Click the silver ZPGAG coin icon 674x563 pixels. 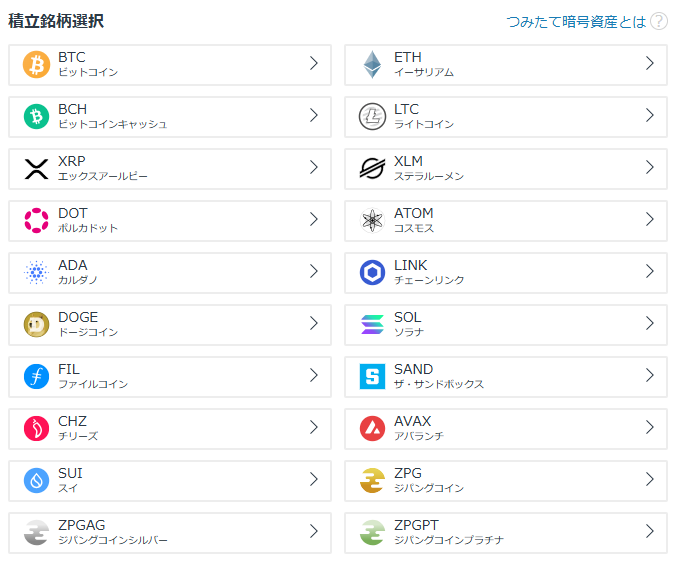click(37, 532)
